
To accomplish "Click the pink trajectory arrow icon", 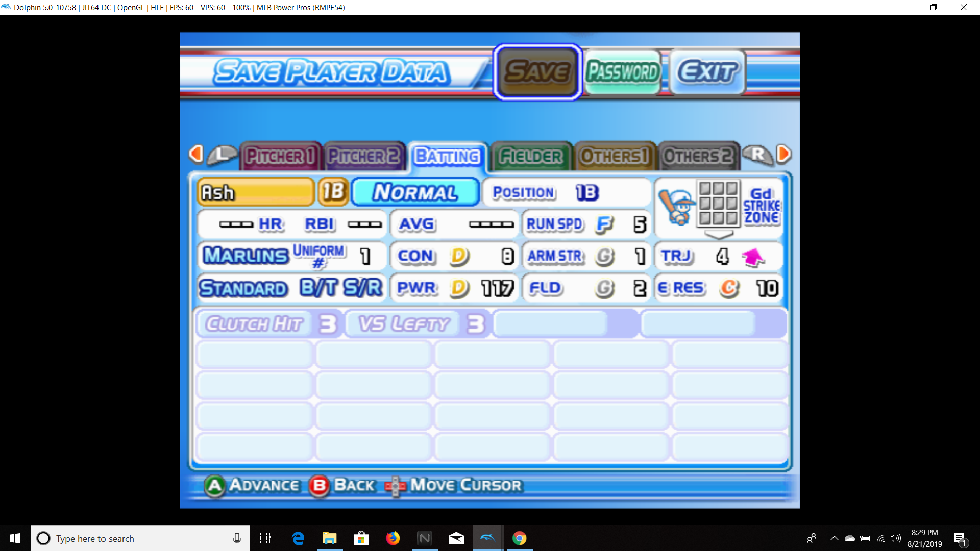I will 753,257.
